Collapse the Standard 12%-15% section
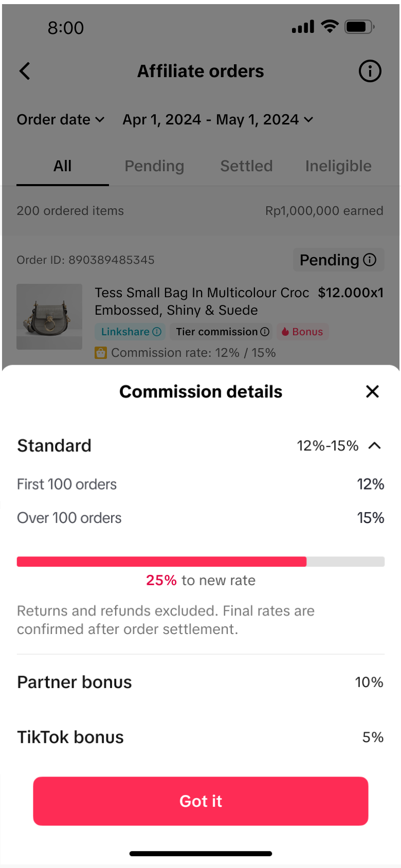Image resolution: width=401 pixels, height=868 pixels. click(x=375, y=445)
